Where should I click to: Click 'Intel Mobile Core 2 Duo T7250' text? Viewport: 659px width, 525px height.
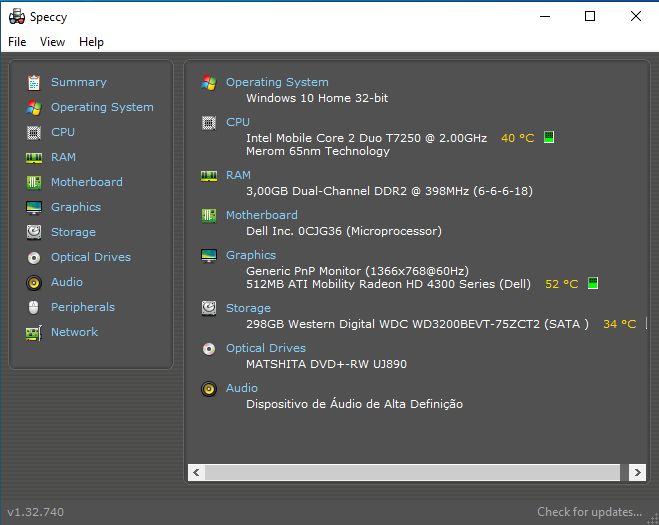(x=333, y=138)
